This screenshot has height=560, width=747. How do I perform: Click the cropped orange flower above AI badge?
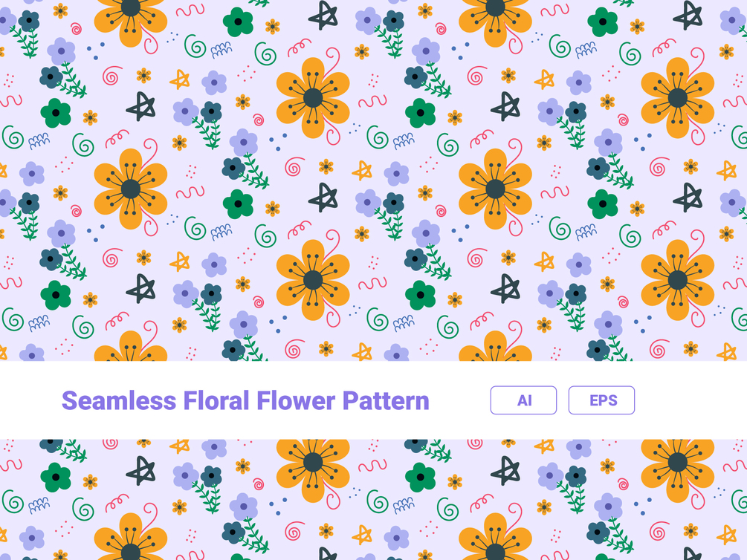[496, 345]
